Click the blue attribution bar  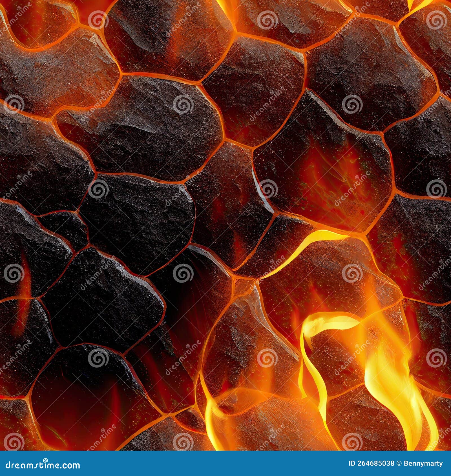click(x=225, y=463)
